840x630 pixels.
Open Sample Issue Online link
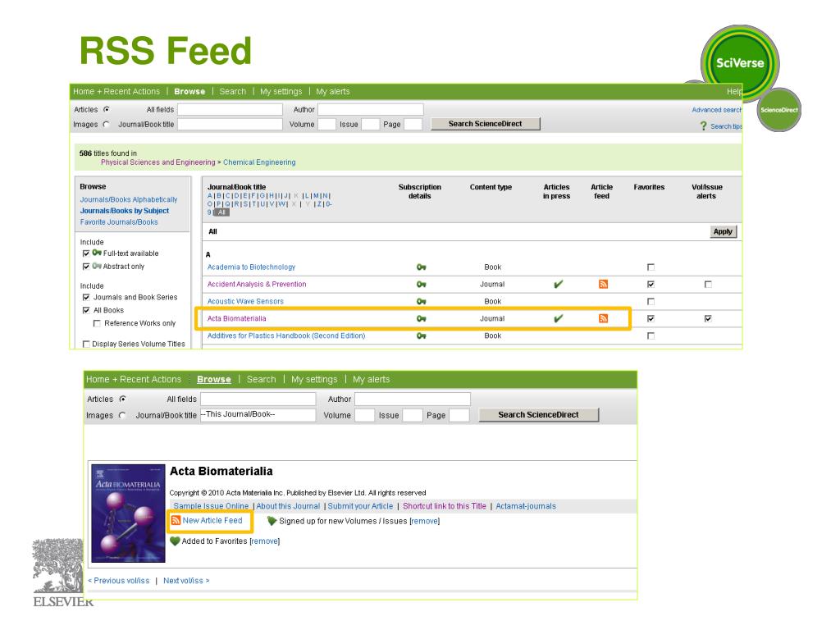point(211,505)
